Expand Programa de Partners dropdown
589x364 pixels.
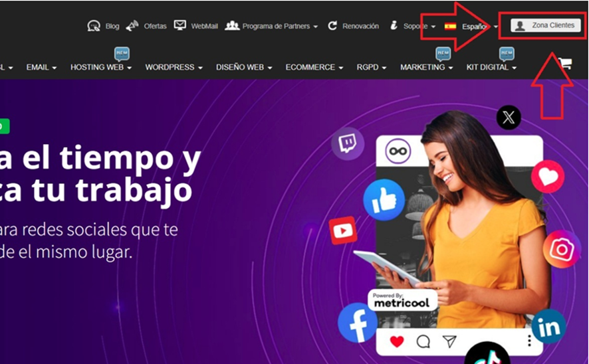(272, 27)
